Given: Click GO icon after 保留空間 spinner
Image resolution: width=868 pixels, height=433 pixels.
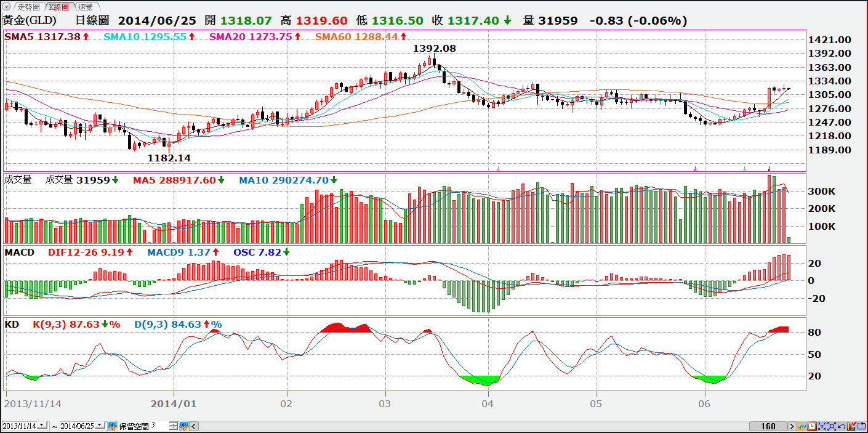Looking at the screenshot, I should (184, 426).
